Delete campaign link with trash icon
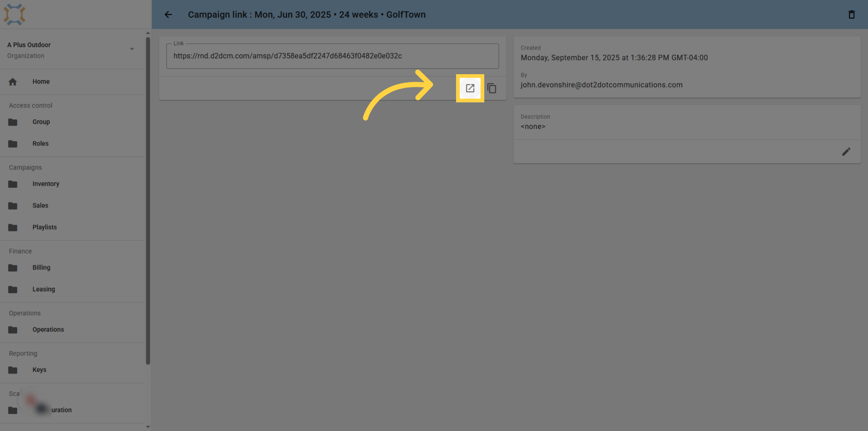Viewport: 868px width, 431px height. click(852, 14)
